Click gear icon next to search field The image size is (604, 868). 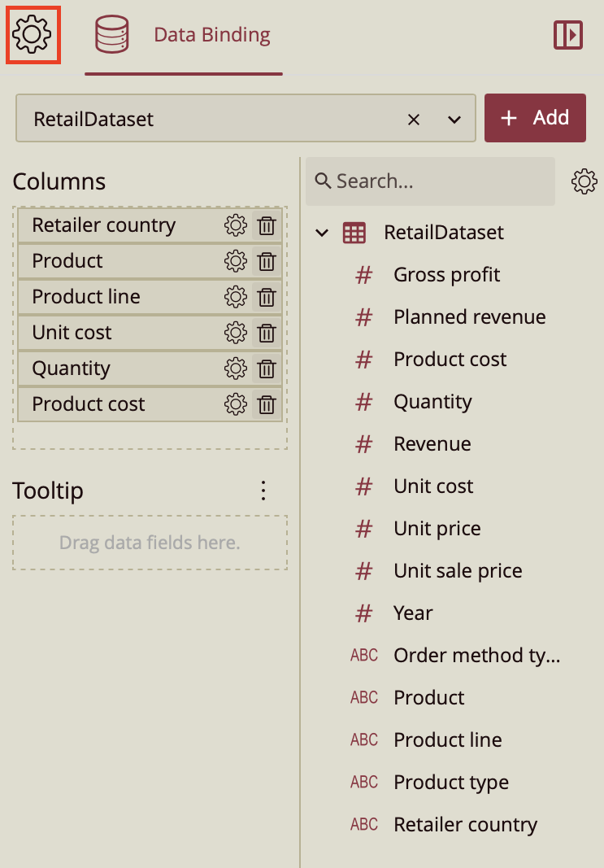(x=584, y=181)
